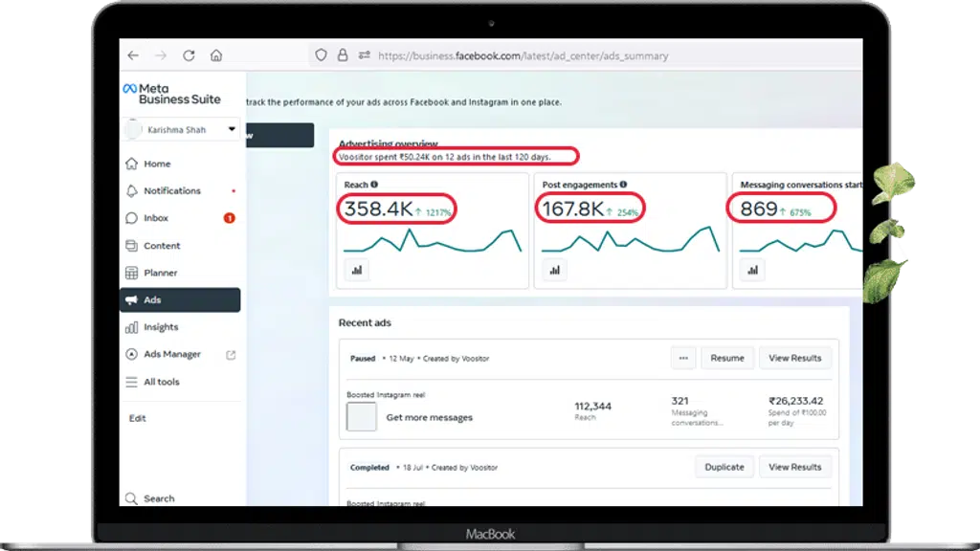
Task: Click the 358.4K reach value
Action: pyautogui.click(x=379, y=209)
